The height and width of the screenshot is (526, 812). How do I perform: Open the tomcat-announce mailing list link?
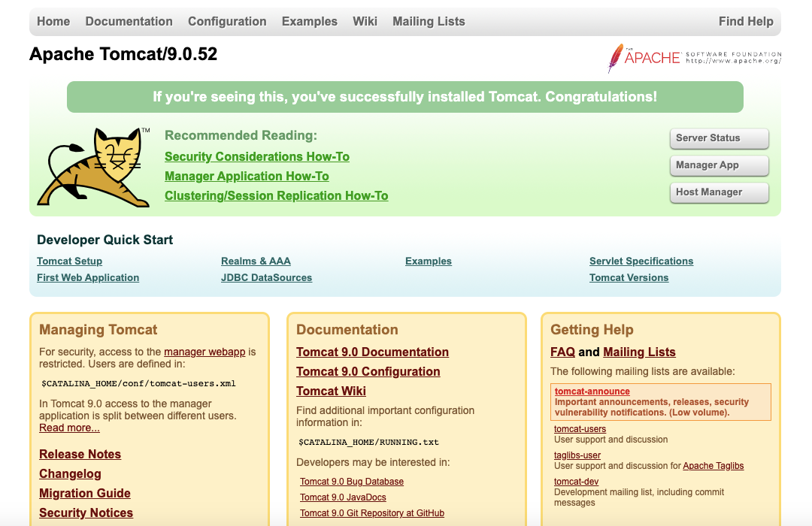click(592, 391)
